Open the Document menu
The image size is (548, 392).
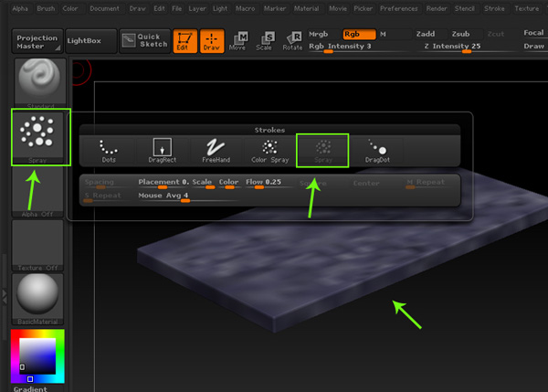(x=104, y=9)
